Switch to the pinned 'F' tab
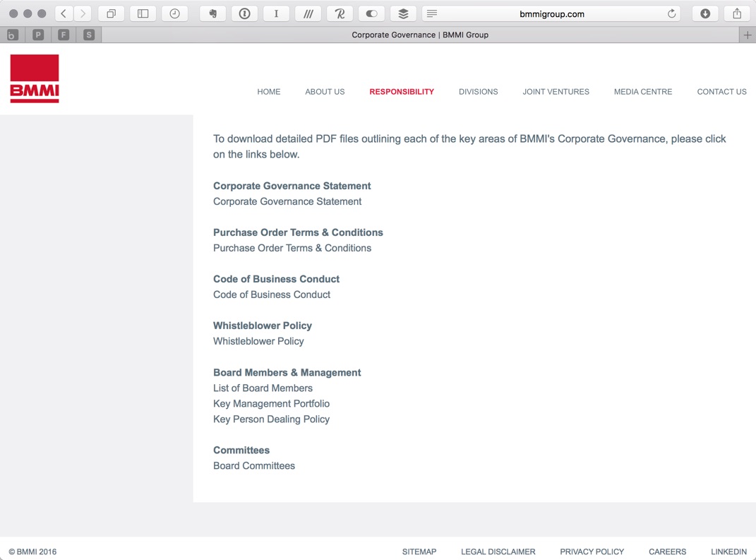756x560 pixels. tap(63, 35)
